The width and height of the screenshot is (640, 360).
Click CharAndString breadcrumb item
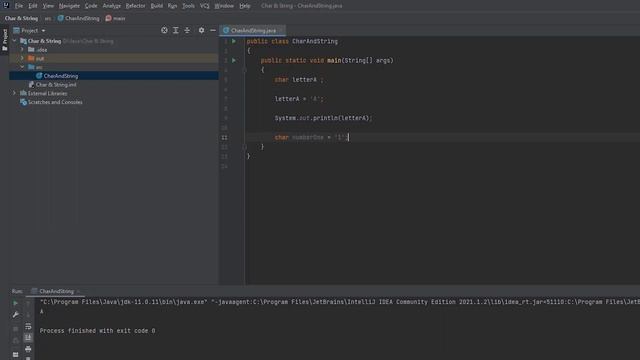point(78,18)
